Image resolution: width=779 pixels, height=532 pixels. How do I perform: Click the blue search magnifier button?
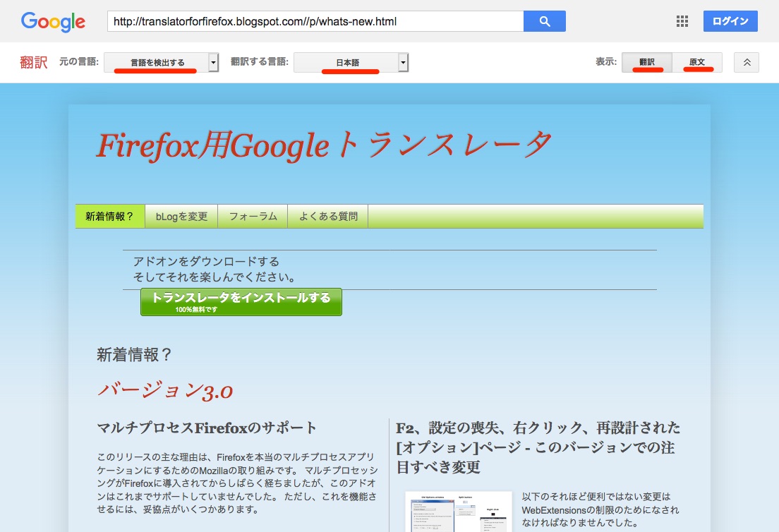[545, 21]
